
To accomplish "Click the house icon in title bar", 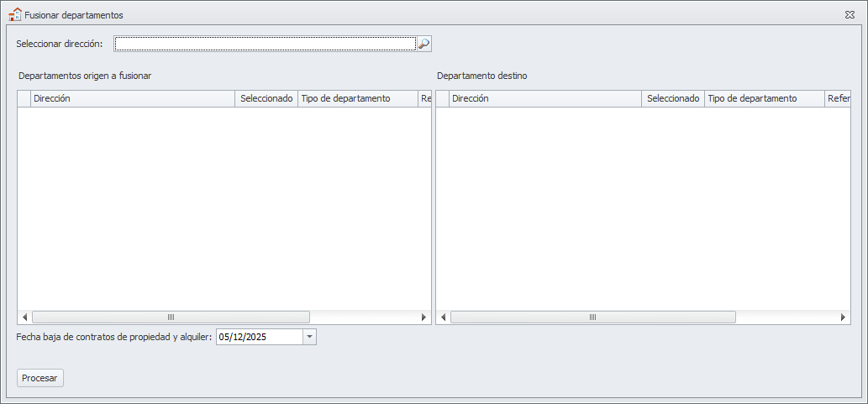I will coord(15,15).
